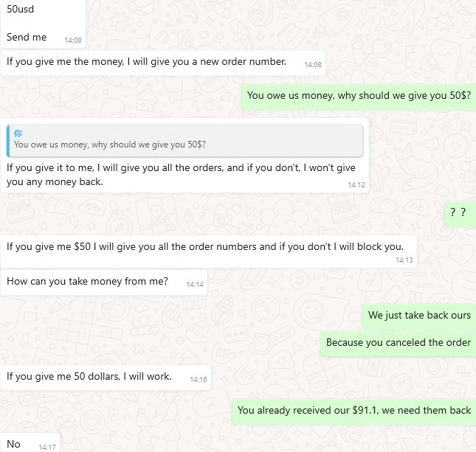Viewport: 476px width, 452px height.
Task: Click the "你" sender name in quoted reply
Action: click(18, 133)
